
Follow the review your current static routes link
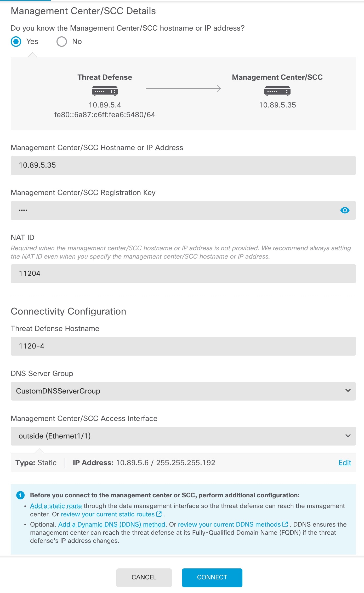[108, 514]
